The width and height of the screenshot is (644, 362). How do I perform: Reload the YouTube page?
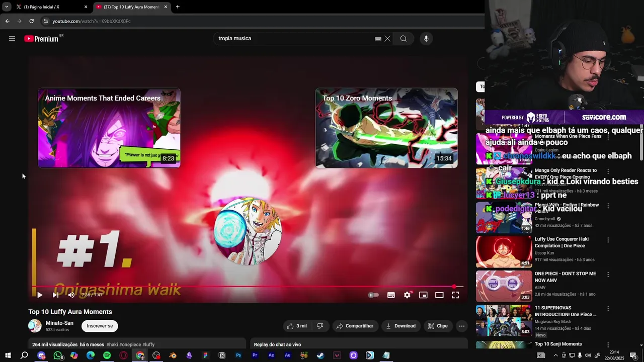point(31,21)
